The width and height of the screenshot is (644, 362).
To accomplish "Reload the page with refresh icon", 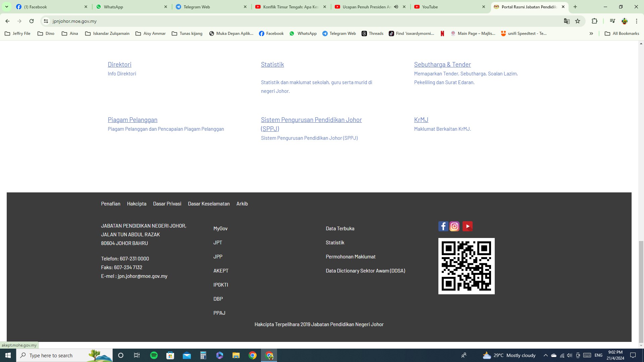I will (x=32, y=21).
